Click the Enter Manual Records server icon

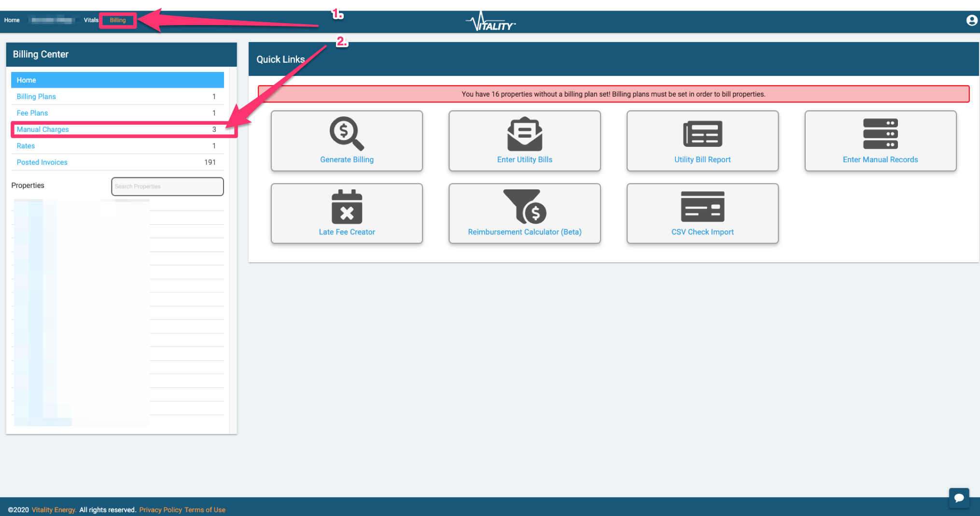[x=880, y=134]
